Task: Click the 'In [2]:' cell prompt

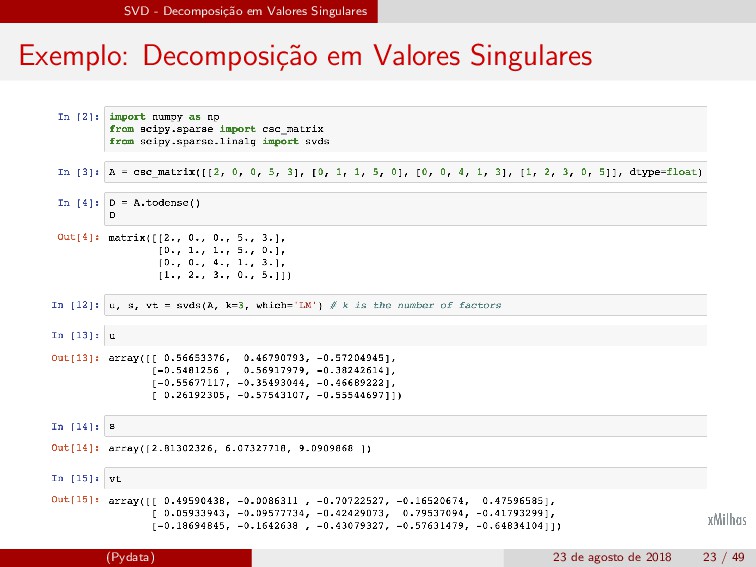Action: pos(79,117)
